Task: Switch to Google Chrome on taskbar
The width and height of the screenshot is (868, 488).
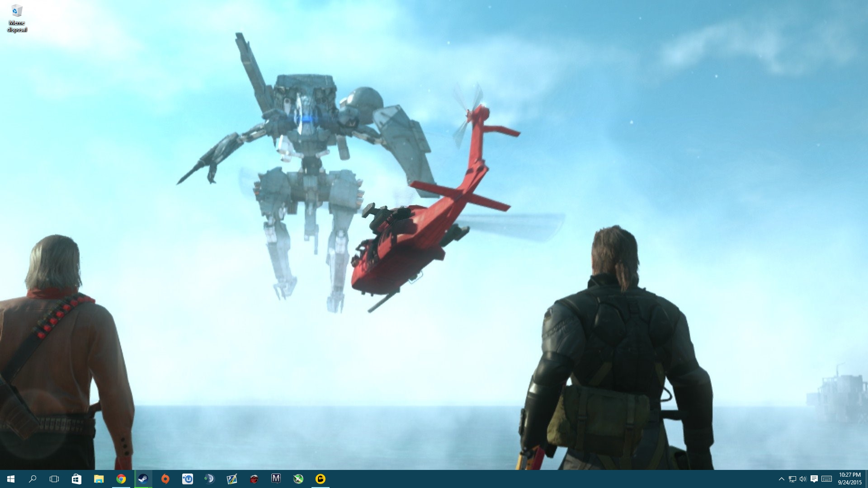Action: (121, 479)
